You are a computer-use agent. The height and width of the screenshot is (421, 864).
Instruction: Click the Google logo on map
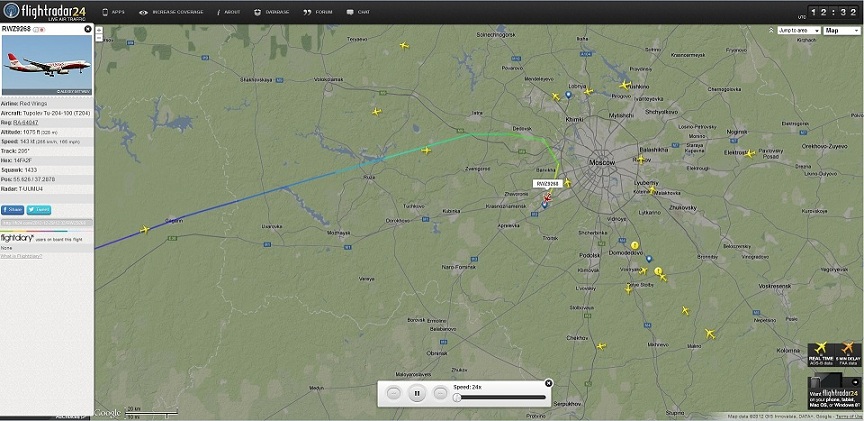coord(108,413)
